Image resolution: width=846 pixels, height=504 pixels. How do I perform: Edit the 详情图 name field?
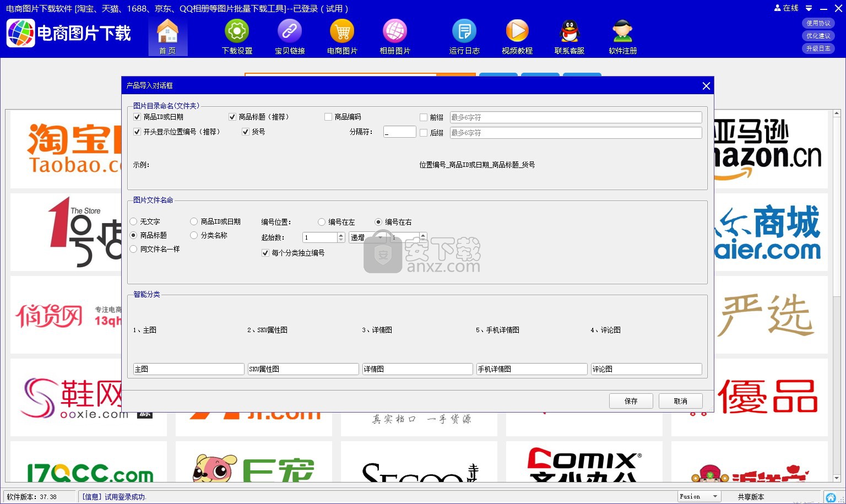pyautogui.click(x=417, y=369)
